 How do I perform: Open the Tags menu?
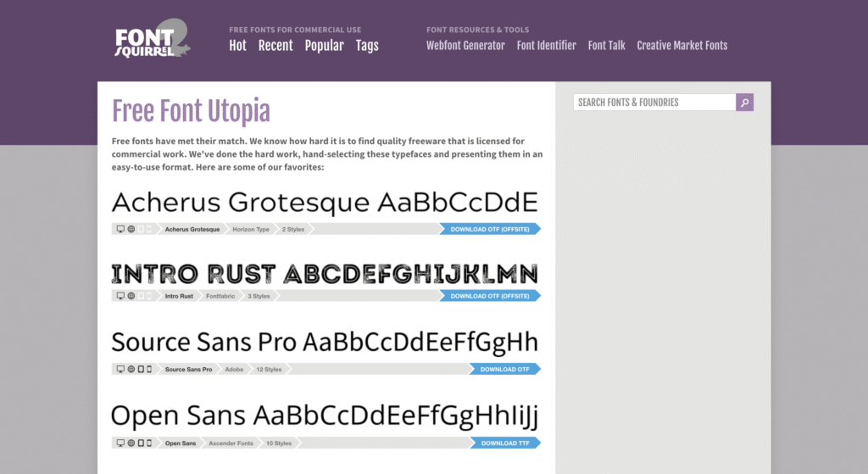[x=367, y=46]
